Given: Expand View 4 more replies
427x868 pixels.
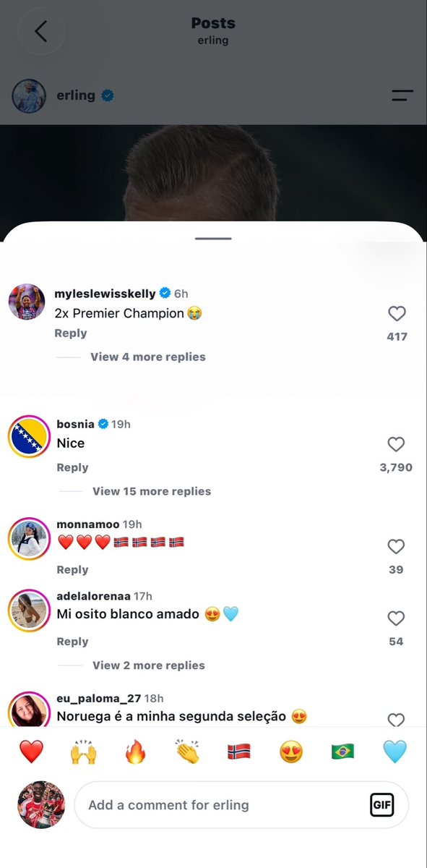Looking at the screenshot, I should (x=148, y=357).
